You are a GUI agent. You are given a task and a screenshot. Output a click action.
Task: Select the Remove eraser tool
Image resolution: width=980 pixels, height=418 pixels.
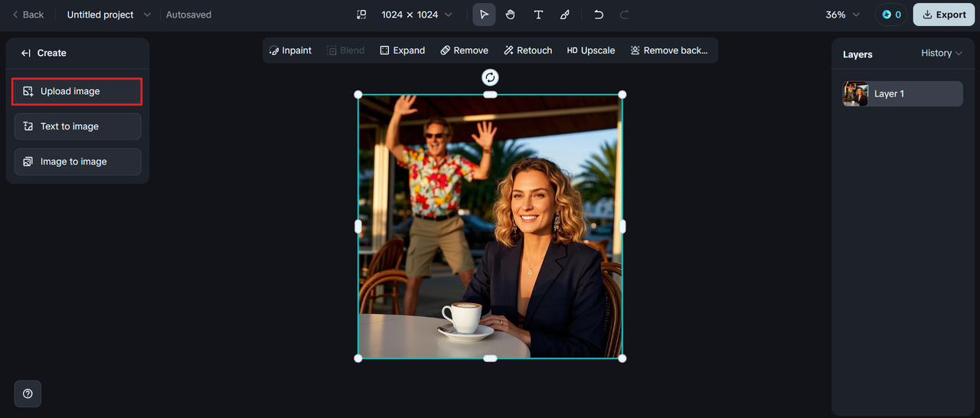[x=464, y=51]
